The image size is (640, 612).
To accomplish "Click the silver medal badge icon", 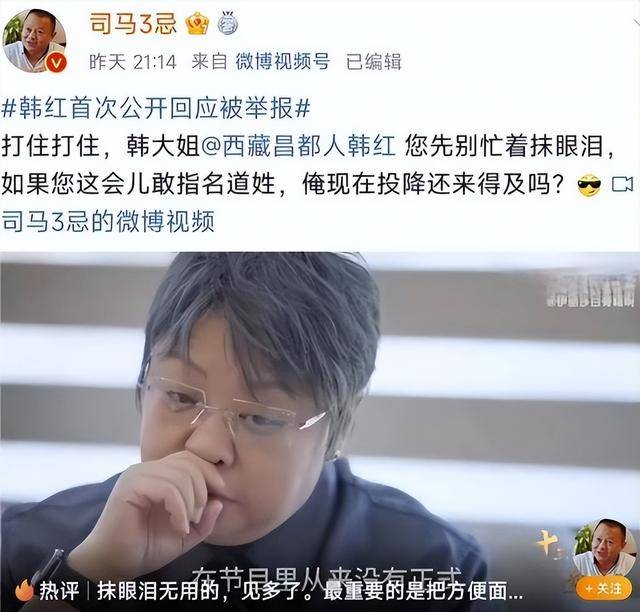I will (228, 23).
